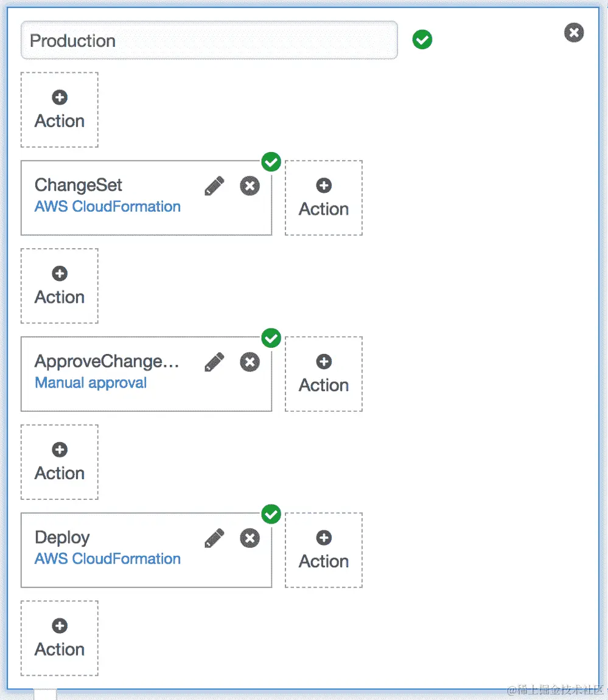
Task: Delete the ChangeSet action
Action: 250,186
